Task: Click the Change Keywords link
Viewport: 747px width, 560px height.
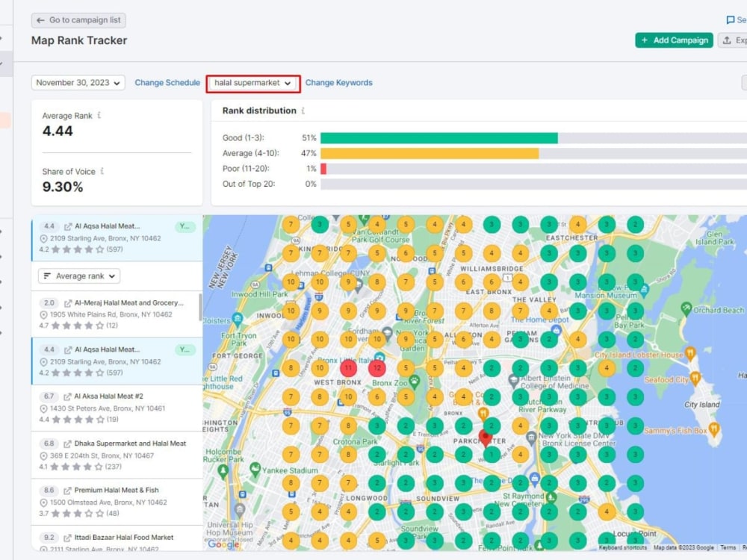Action: (x=338, y=82)
